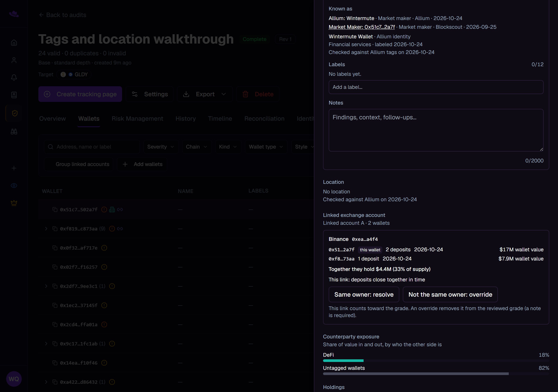Open the notifications bell icon
The height and width of the screenshot is (392, 558).
pyautogui.click(x=14, y=78)
